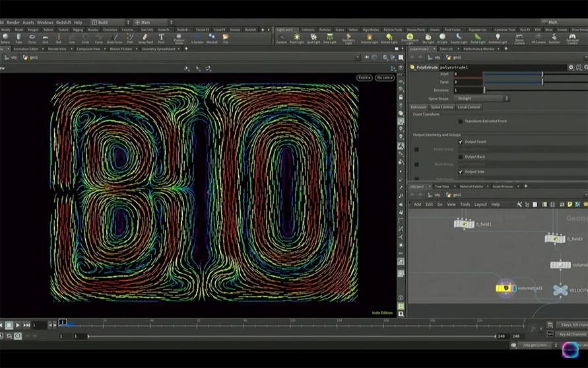Click the Key All Channels button

point(571,334)
